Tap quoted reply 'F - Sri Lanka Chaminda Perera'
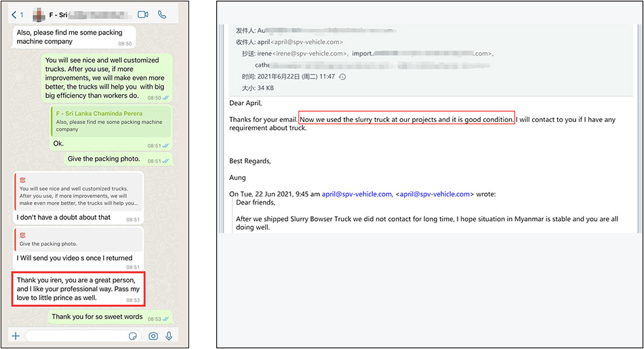The height and width of the screenshot is (349, 644). (111, 121)
